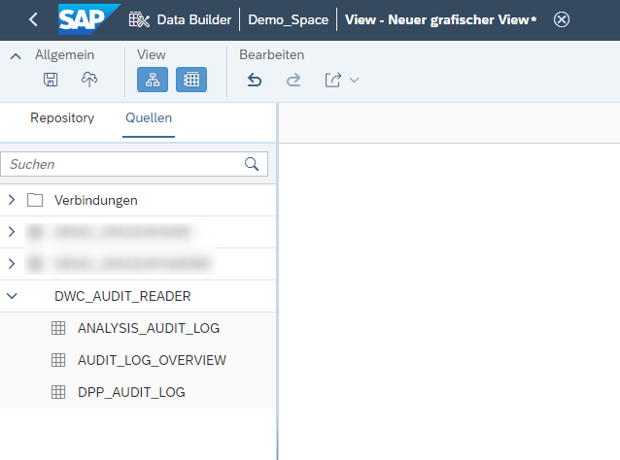This screenshot has width=620, height=460.
Task: Click the Bearbeiten group label
Action: 272,55
